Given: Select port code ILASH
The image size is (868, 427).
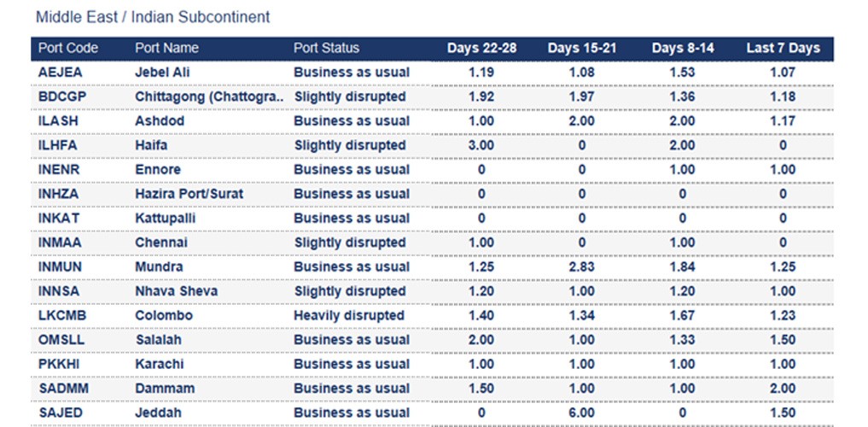Looking at the screenshot, I should (58, 121).
